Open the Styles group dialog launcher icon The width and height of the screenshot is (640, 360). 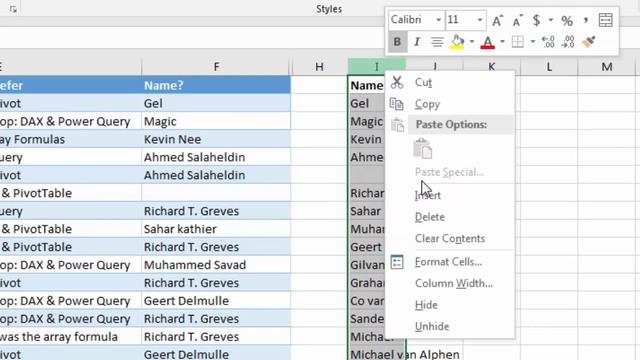pos(13,9)
